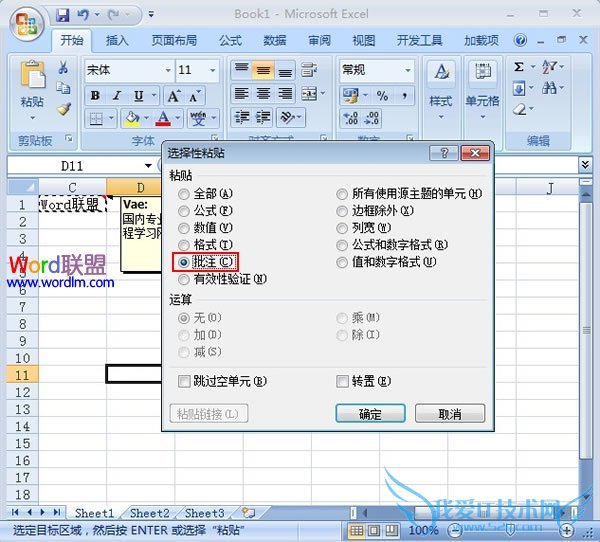Viewport: 600px width, 542px height.
Task: Choose the 值和数字格式(U) option
Action: pos(386,262)
